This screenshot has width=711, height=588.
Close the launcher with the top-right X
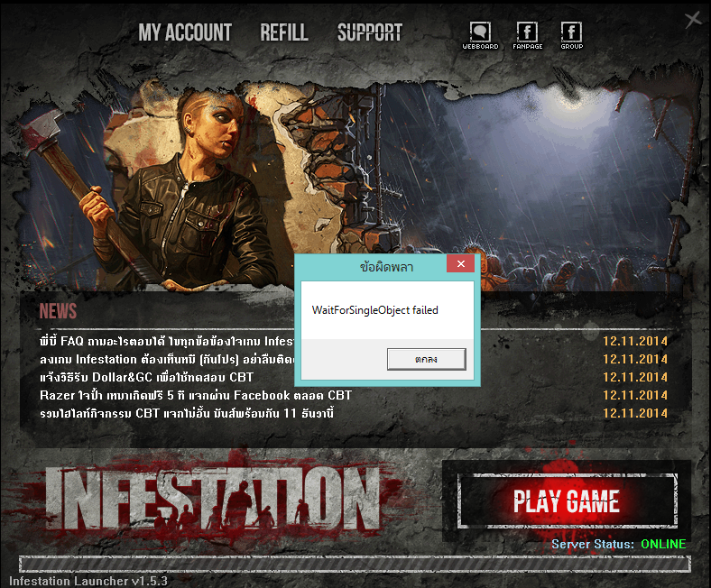pos(692,19)
